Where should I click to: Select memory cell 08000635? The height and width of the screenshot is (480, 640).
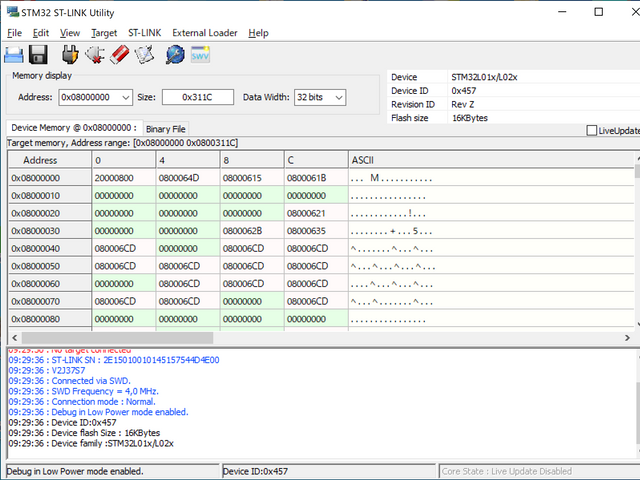(316, 231)
